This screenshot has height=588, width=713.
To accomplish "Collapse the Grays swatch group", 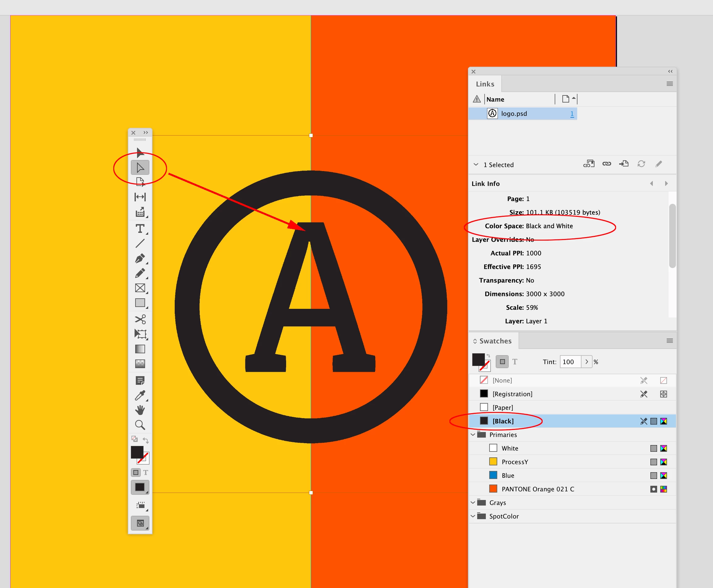I will [x=473, y=503].
